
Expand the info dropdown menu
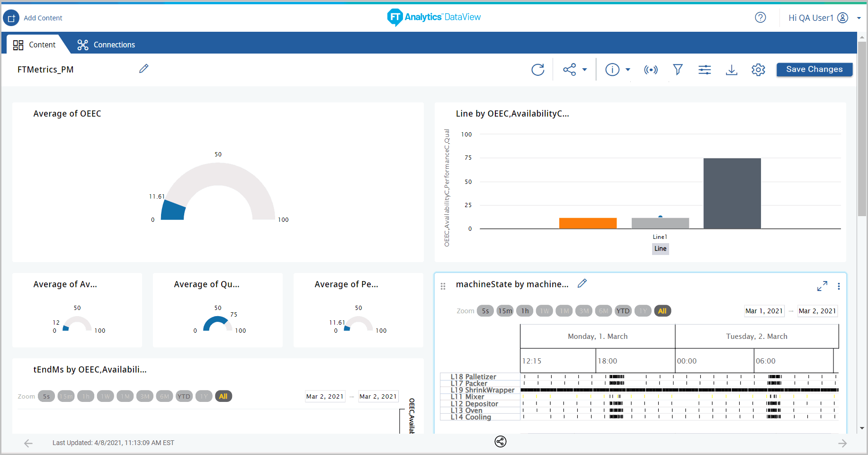click(x=628, y=70)
